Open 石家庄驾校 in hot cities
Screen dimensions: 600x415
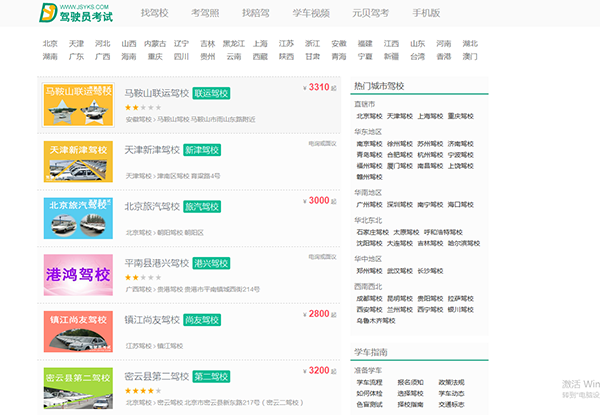[372, 232]
